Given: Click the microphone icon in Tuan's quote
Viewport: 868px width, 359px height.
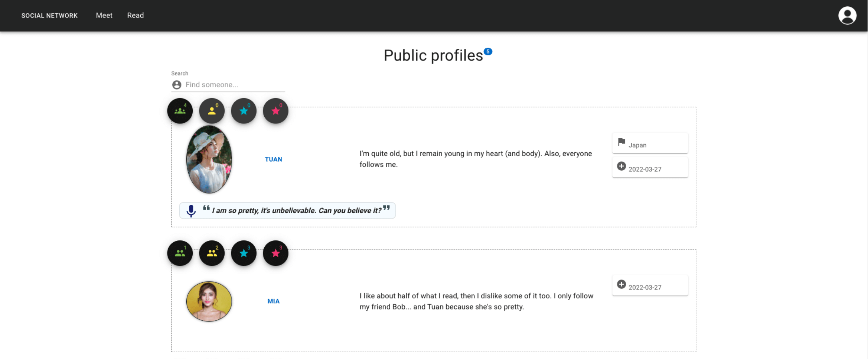Looking at the screenshot, I should pyautogui.click(x=191, y=211).
